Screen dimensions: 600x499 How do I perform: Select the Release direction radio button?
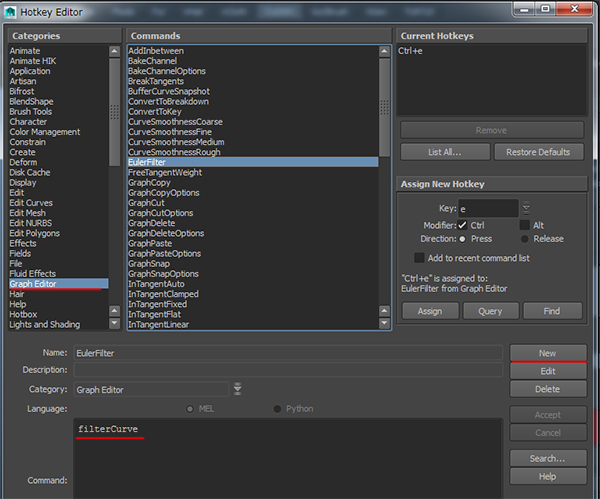pos(525,239)
